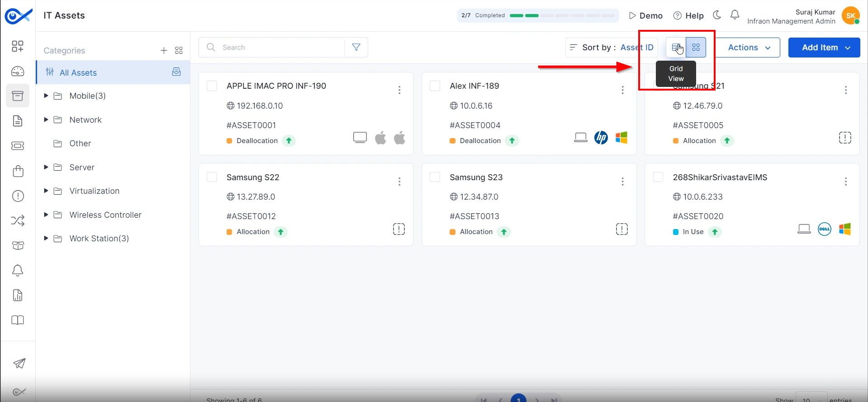Open kebab menu for APPLE IMAC PRO INF-190

tap(399, 90)
